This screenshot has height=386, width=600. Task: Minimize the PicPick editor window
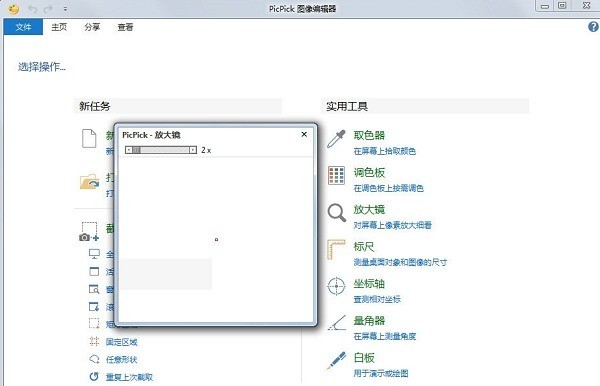pos(545,6)
